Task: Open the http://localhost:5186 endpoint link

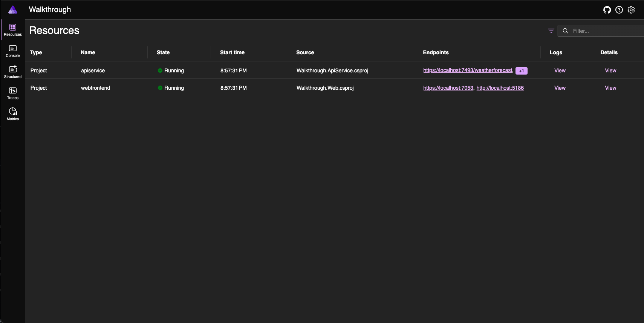Action: coord(500,88)
